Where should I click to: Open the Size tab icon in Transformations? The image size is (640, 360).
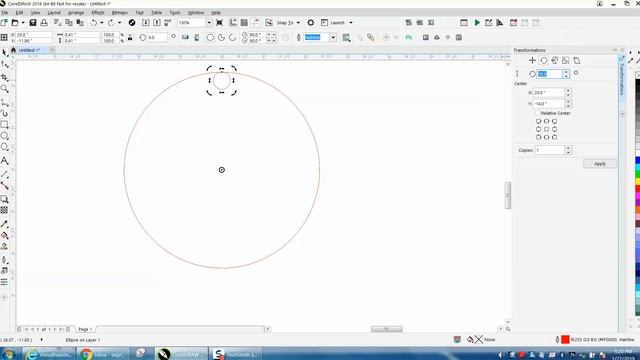pos(565,60)
